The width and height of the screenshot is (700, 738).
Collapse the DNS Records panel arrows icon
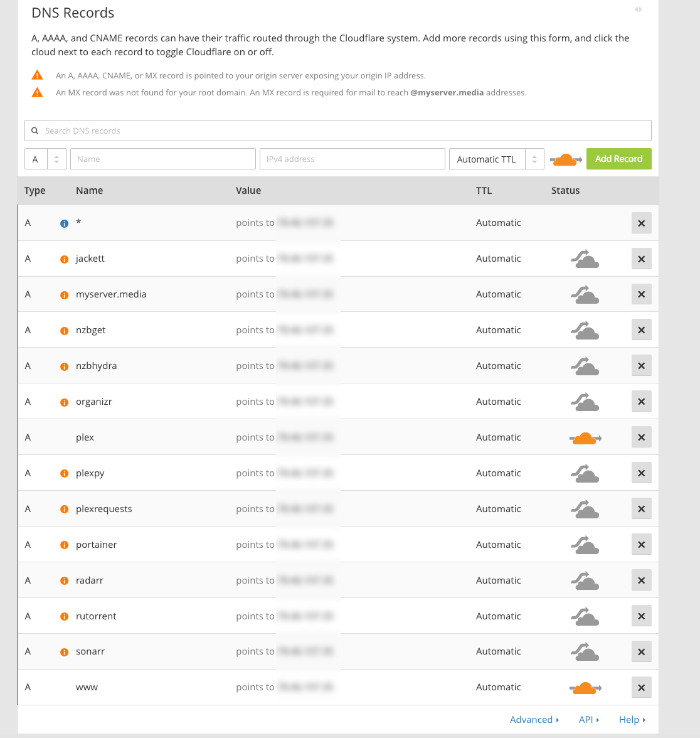tap(639, 9)
